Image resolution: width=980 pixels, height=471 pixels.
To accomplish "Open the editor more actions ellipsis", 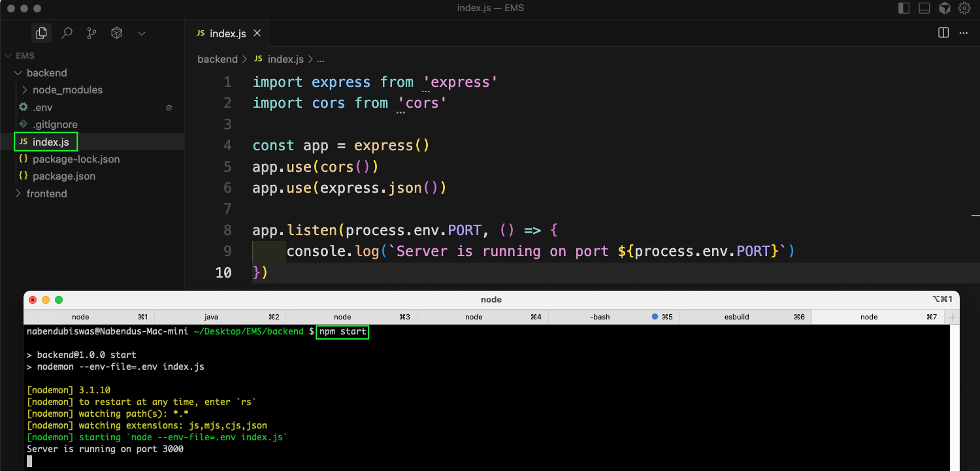I will point(963,33).
